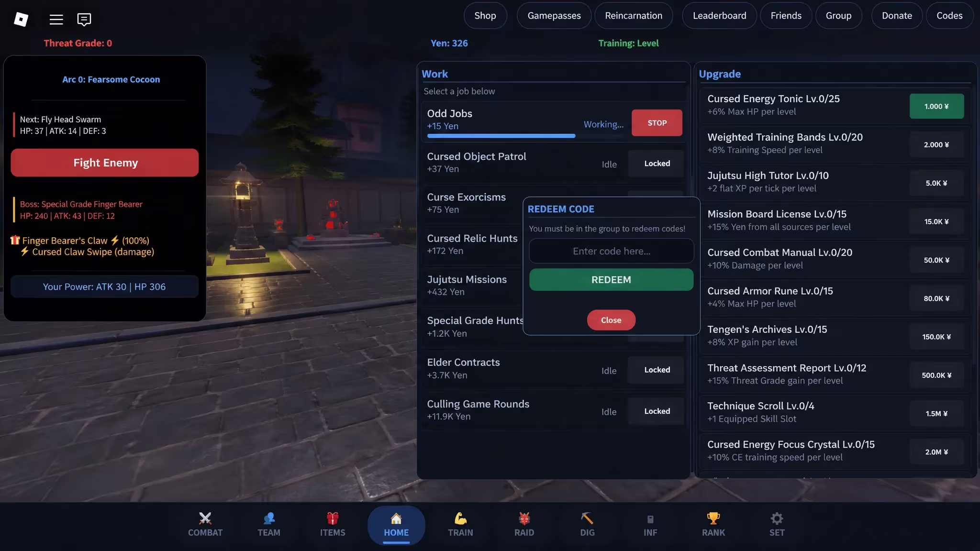This screenshot has height=551, width=980.
Task: Click the Shop button
Action: (485, 16)
